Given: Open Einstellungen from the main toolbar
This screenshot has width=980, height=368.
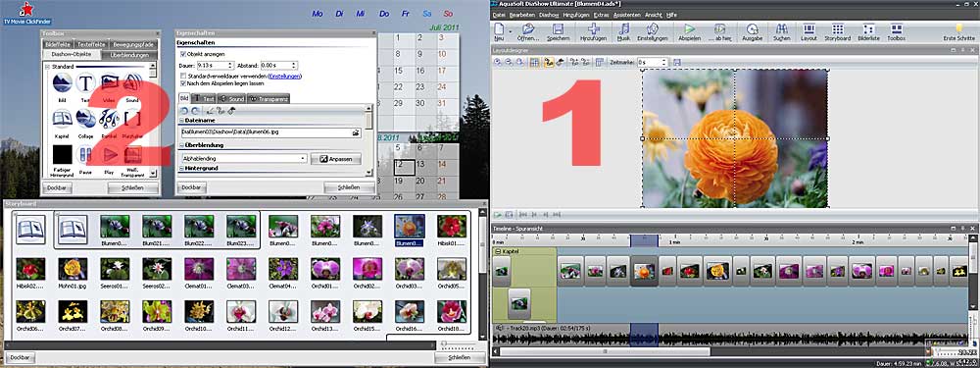Looking at the screenshot, I should point(652,32).
